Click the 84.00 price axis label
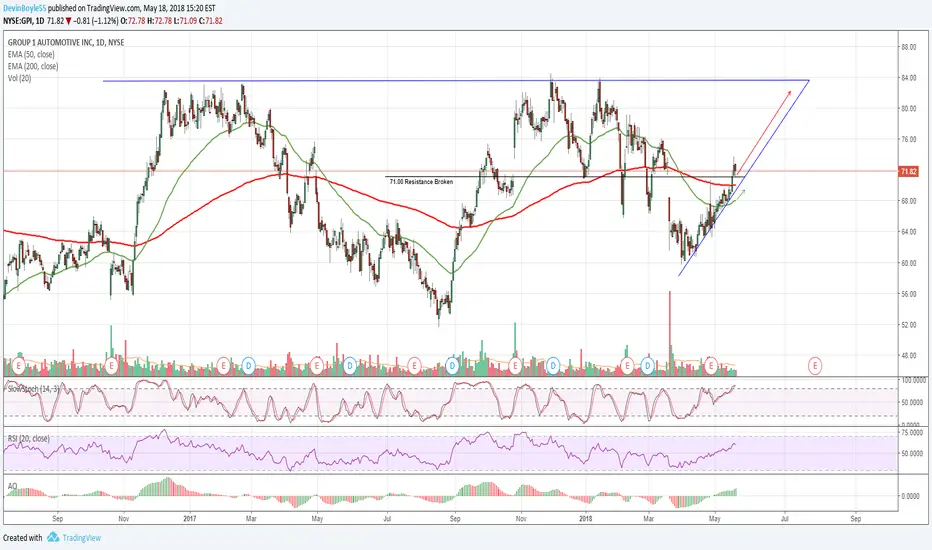This screenshot has width=932, height=550. click(908, 78)
